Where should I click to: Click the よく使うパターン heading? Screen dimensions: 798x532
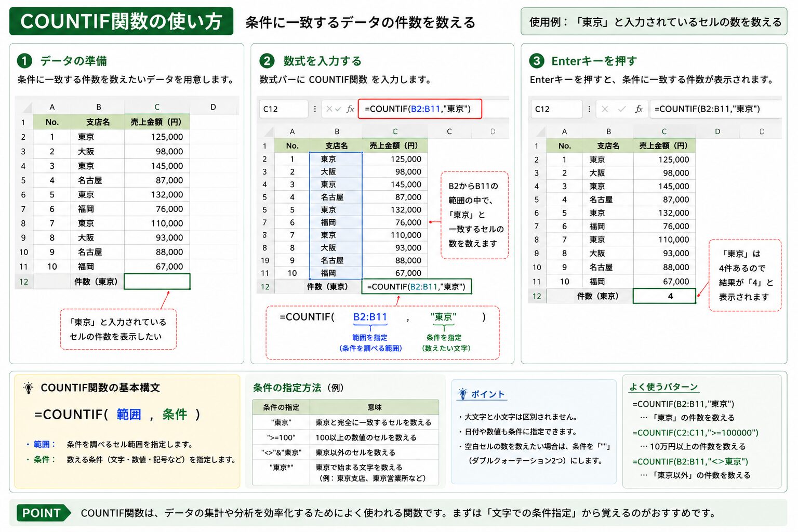coord(663,387)
